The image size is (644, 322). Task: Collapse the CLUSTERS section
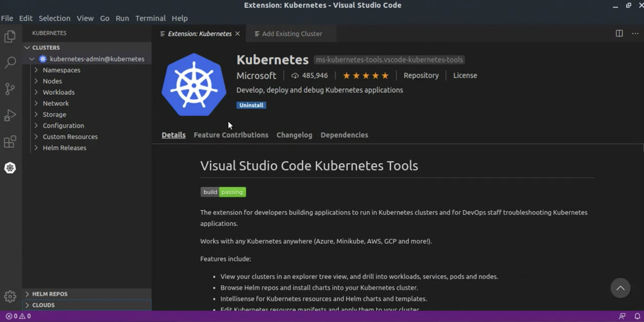click(27, 48)
